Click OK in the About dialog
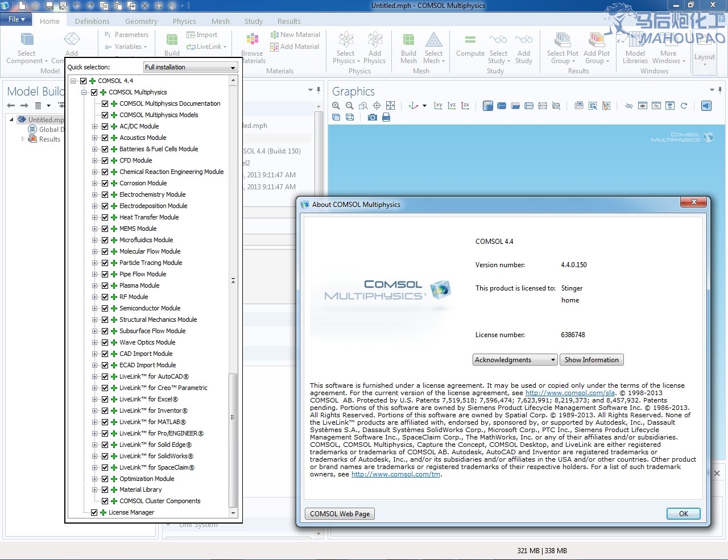This screenshot has height=560, width=728. (684, 513)
